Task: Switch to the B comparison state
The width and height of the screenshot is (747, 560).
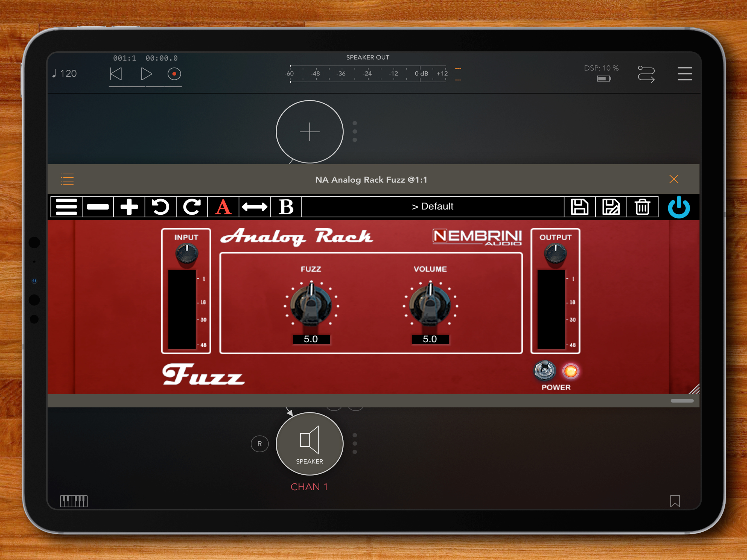Action: click(x=286, y=207)
